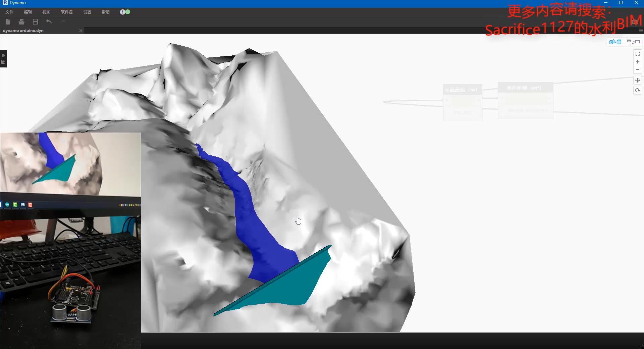Enable the geometry preview mode toggle
This screenshot has height=349, width=644.
pos(615,42)
